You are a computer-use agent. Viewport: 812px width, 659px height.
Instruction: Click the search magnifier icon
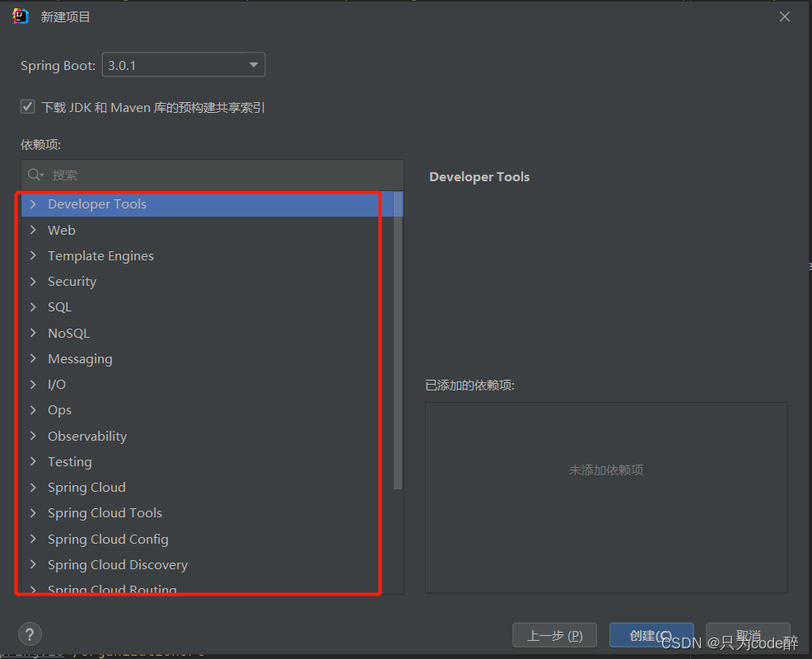[35, 175]
